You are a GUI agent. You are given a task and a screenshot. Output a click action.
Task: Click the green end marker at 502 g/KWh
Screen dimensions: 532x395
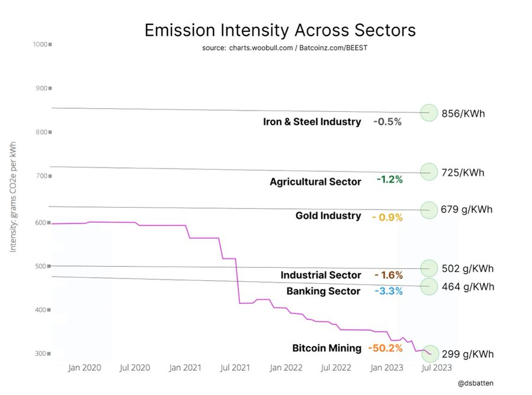tap(429, 268)
